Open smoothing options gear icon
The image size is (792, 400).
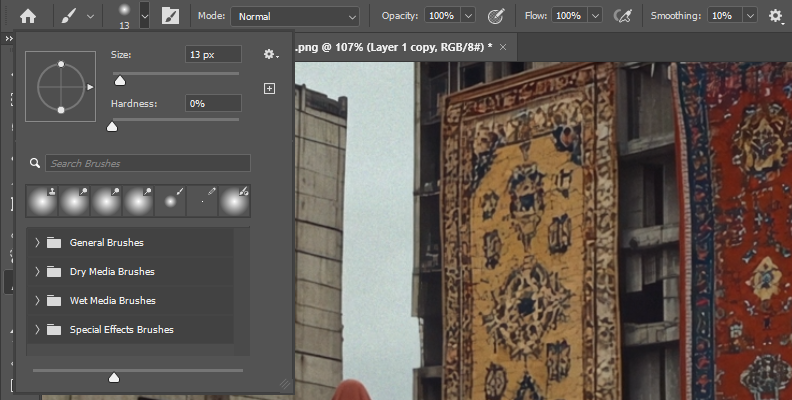775,16
